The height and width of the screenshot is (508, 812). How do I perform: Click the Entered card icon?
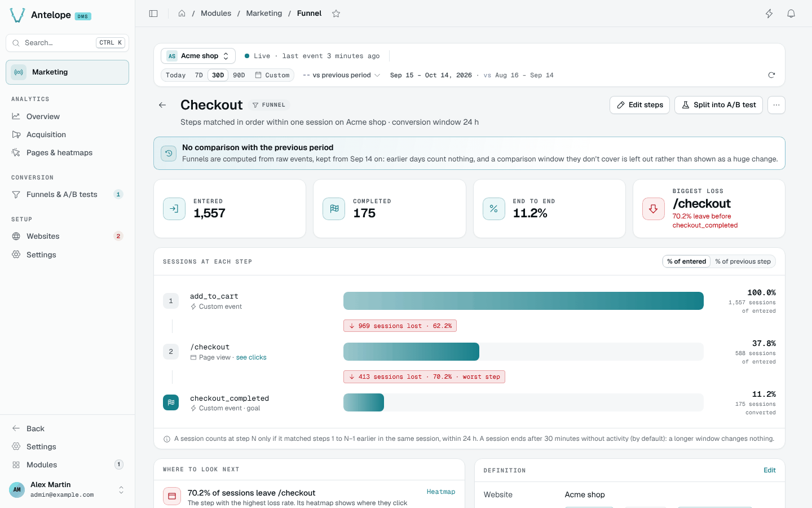pos(174,209)
